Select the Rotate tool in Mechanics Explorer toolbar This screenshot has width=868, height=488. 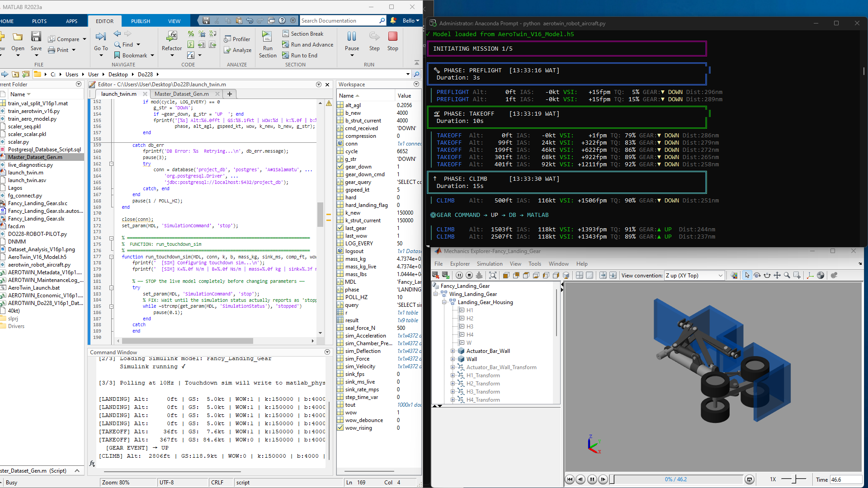coord(757,275)
